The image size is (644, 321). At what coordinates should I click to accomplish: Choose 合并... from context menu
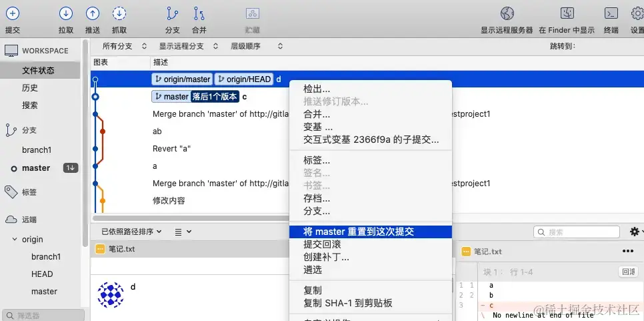pos(371,114)
